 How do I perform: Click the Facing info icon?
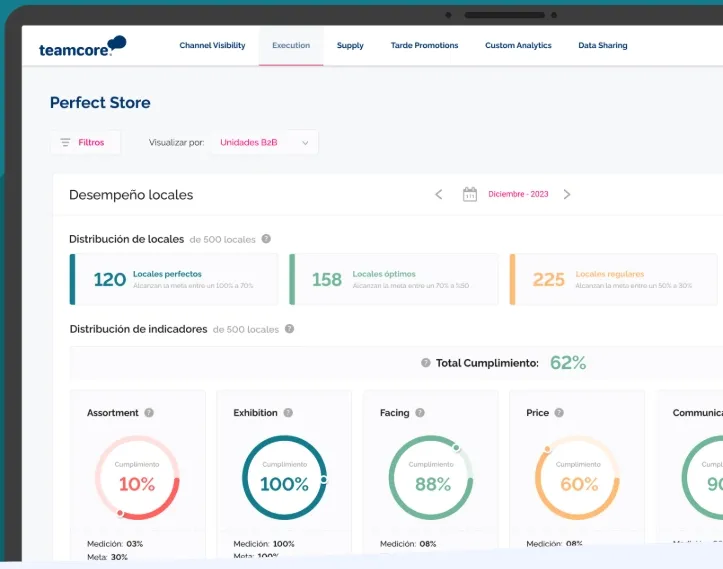click(420, 413)
